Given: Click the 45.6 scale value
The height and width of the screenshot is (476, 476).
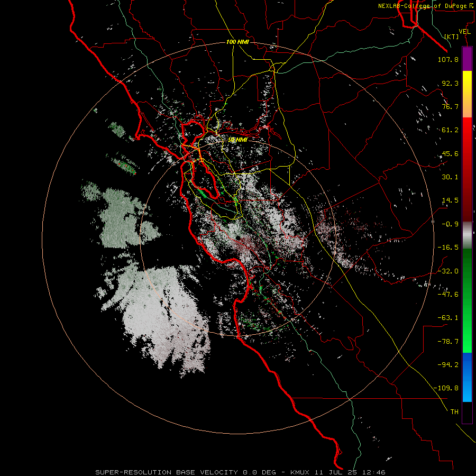Looking at the screenshot, I should [450, 153].
